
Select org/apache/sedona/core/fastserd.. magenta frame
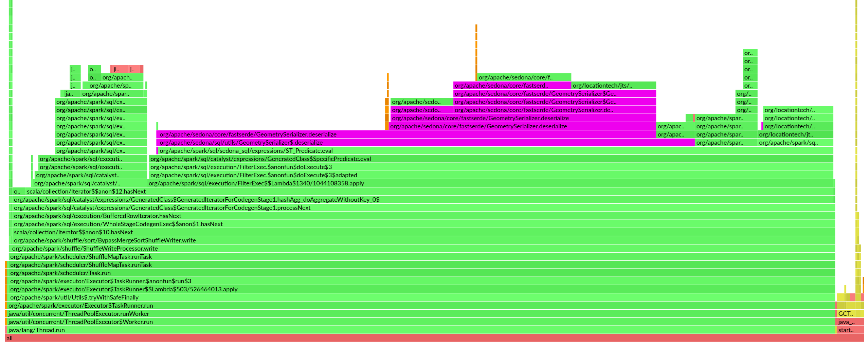coord(512,85)
